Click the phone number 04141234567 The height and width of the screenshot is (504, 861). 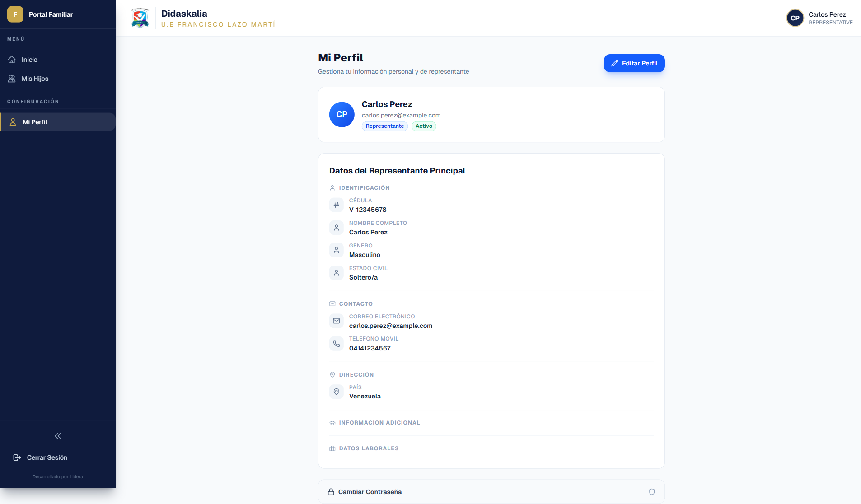[370, 348]
